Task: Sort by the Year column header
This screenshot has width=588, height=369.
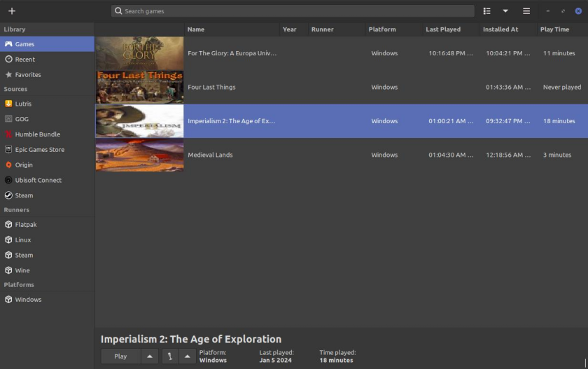Action: (x=293, y=29)
